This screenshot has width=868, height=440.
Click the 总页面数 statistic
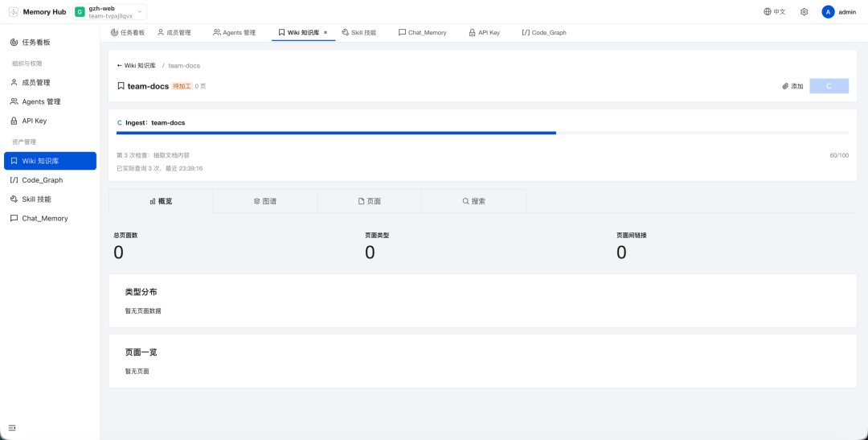(125, 246)
